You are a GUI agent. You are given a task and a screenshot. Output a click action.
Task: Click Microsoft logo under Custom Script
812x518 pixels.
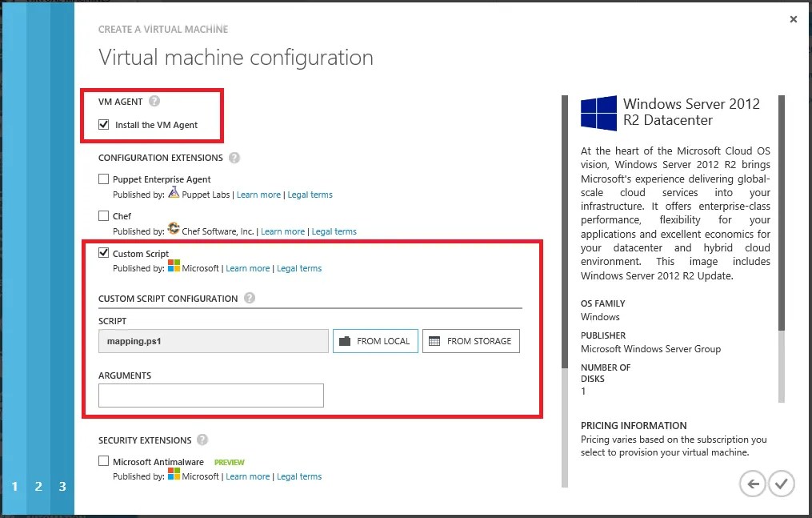[x=174, y=266]
